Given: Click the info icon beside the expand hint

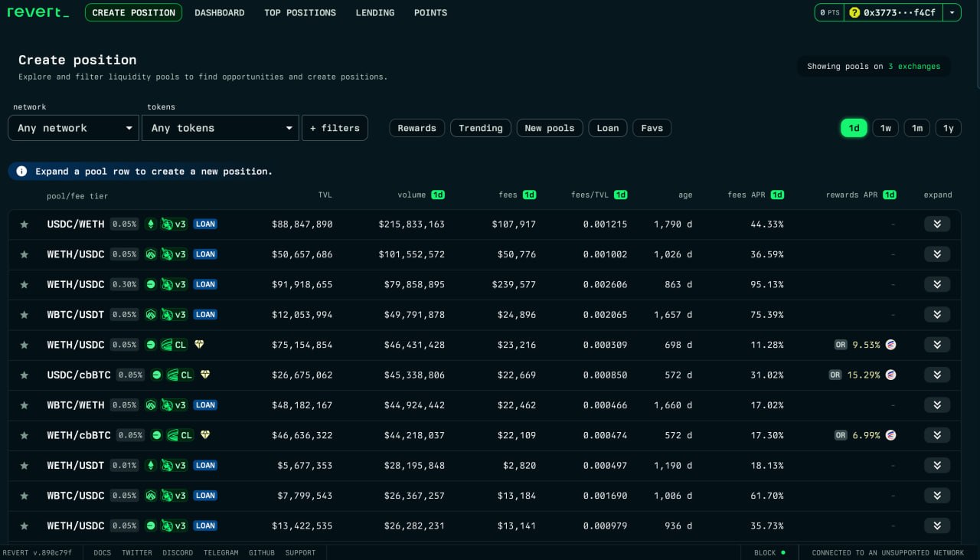Looking at the screenshot, I should click(x=21, y=171).
